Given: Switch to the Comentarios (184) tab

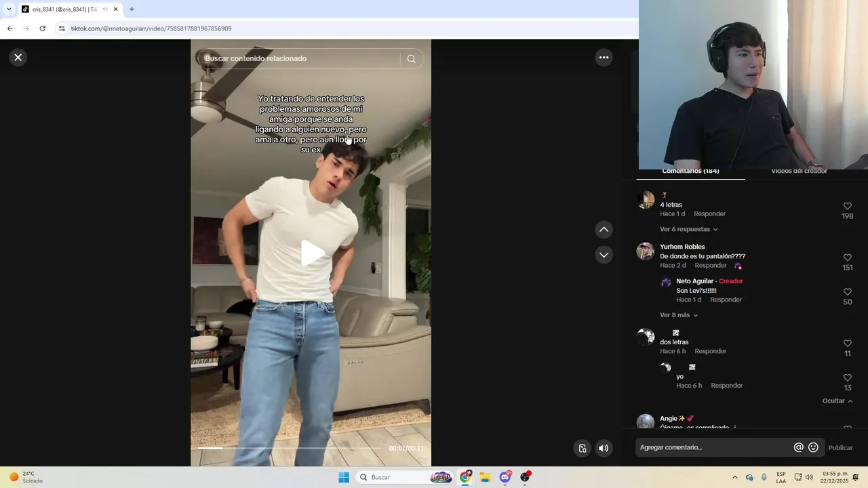Looking at the screenshot, I should [690, 171].
